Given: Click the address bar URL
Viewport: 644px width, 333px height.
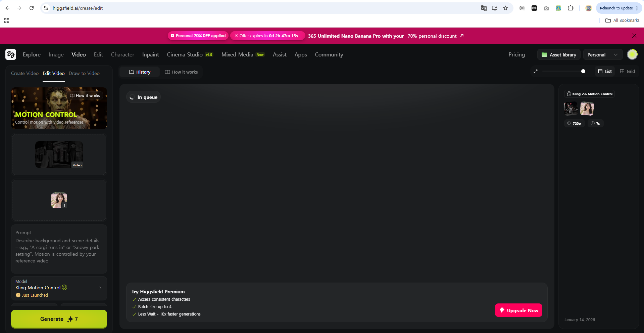Looking at the screenshot, I should pos(78,8).
